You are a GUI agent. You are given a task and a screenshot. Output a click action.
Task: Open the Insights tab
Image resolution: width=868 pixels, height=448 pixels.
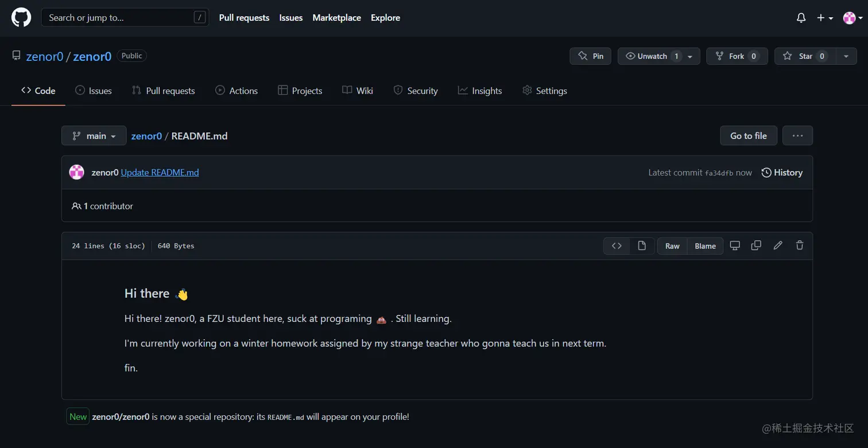pos(479,91)
